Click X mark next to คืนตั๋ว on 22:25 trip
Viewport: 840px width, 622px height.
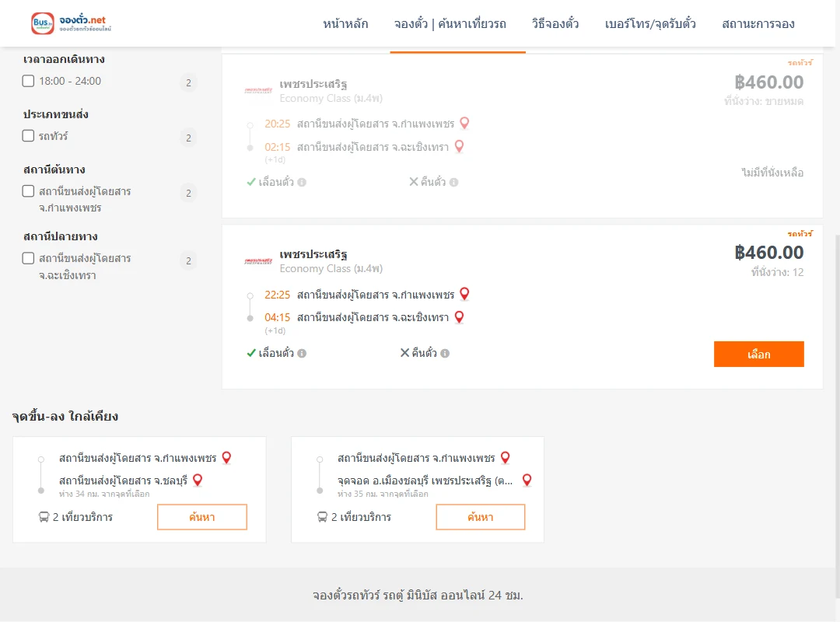(405, 352)
